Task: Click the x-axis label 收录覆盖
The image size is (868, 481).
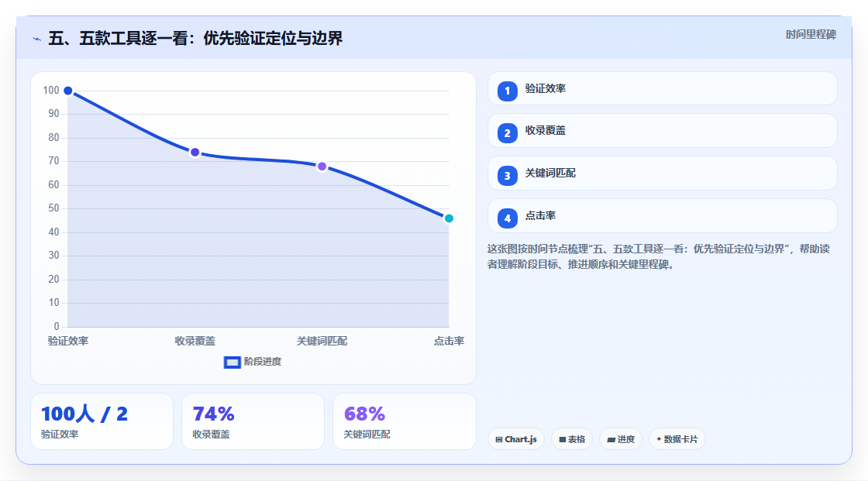Action: click(195, 341)
